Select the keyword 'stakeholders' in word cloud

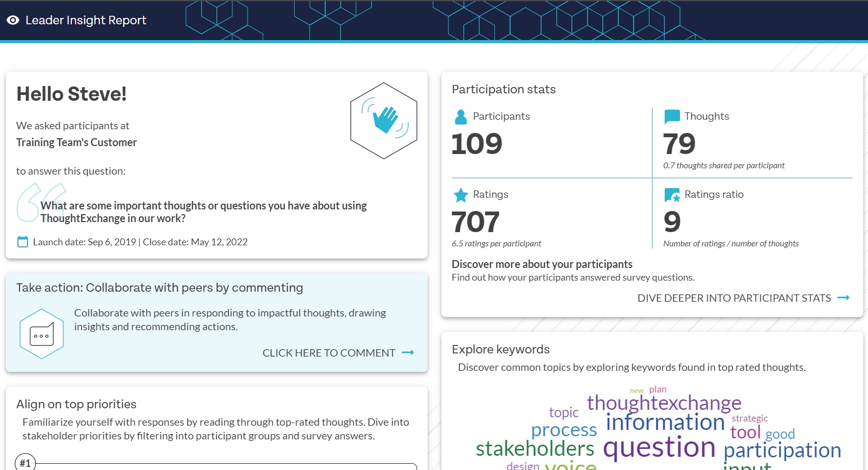point(535,448)
